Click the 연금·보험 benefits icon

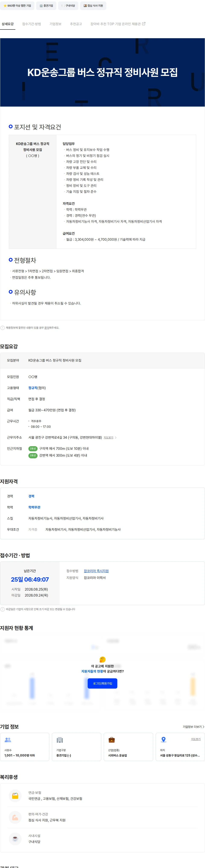[x=15, y=796]
